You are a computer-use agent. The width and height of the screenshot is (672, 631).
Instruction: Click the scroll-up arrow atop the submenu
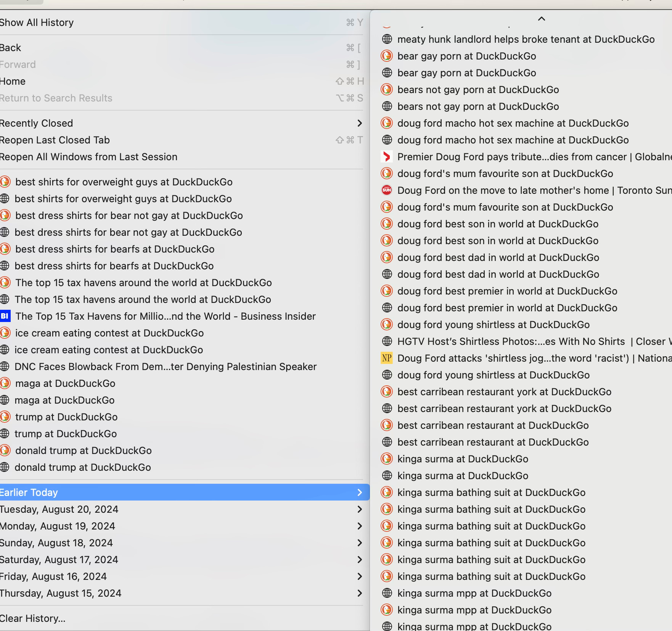click(541, 18)
